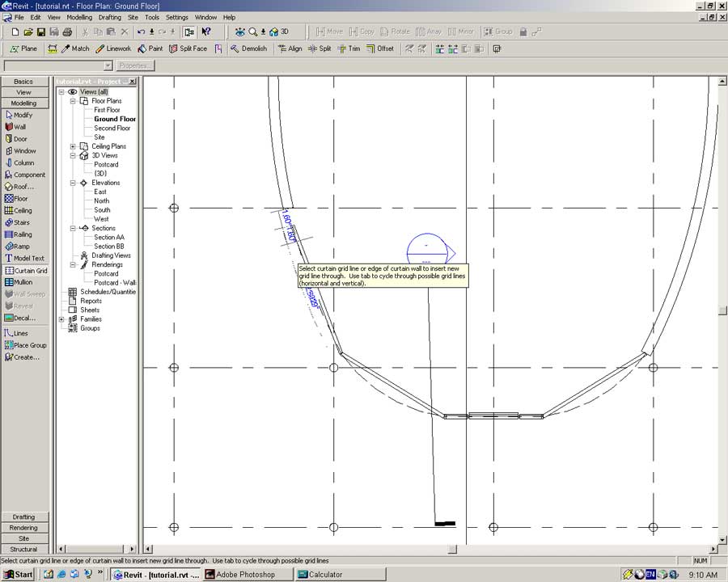This screenshot has width=728, height=582.
Task: Click the Save icon in the toolbar
Action: coord(40,32)
